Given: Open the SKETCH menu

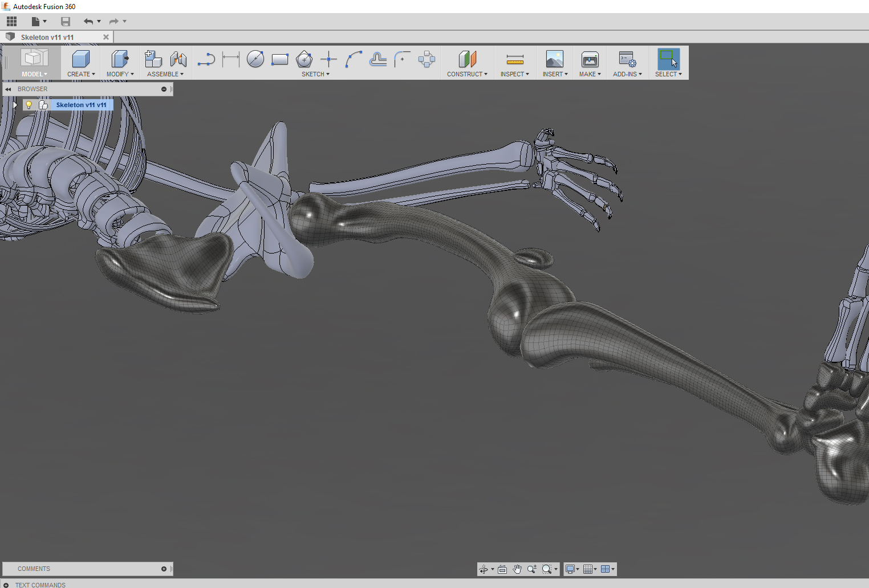Looking at the screenshot, I should click(x=315, y=74).
